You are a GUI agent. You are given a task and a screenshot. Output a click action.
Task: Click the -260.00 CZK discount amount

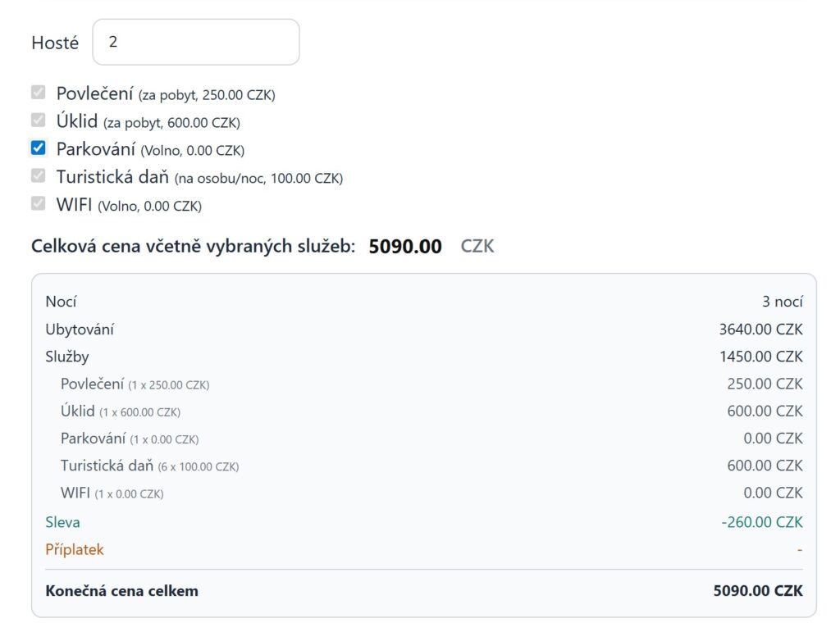tap(762, 522)
